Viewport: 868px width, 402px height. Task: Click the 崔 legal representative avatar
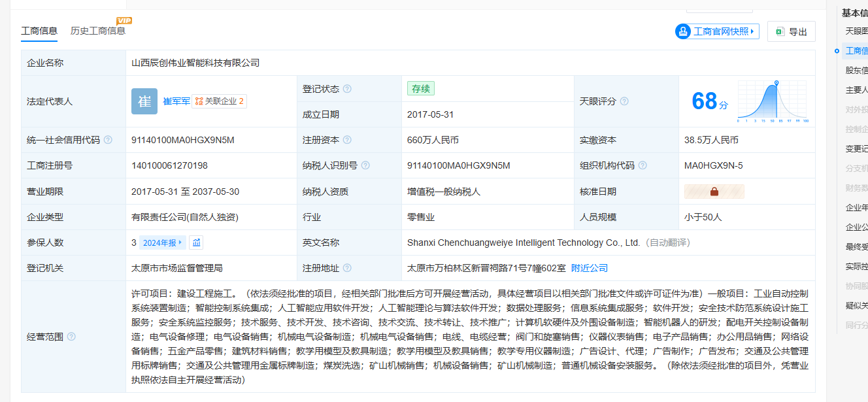point(144,101)
